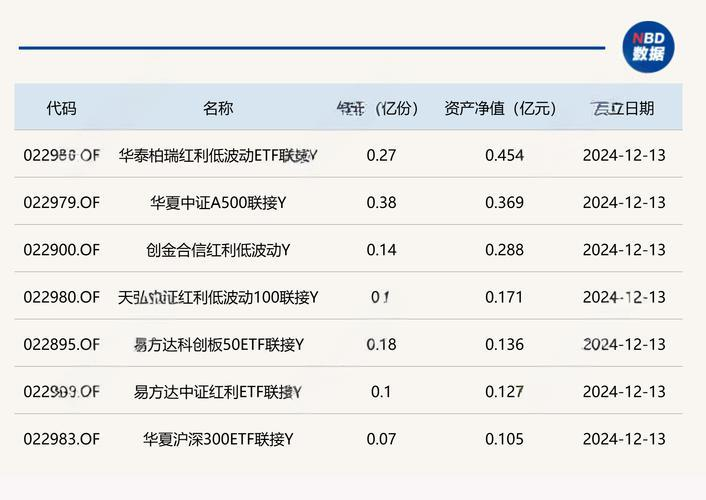Click the 成立日期 column header
Screen dimensions: 706x500
(x=623, y=109)
